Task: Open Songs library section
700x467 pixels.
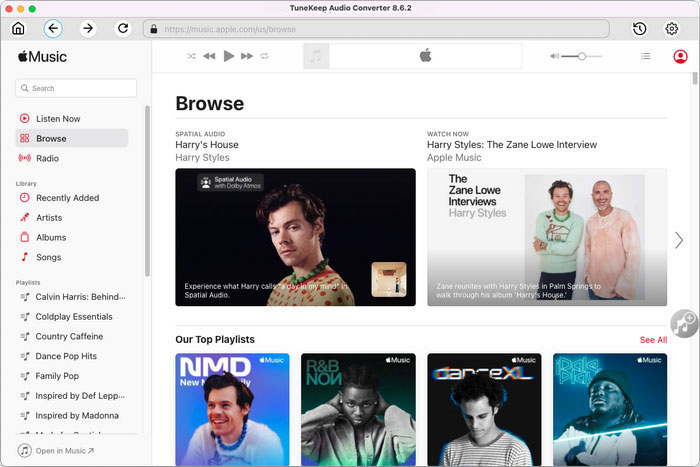Action: click(x=71, y=257)
